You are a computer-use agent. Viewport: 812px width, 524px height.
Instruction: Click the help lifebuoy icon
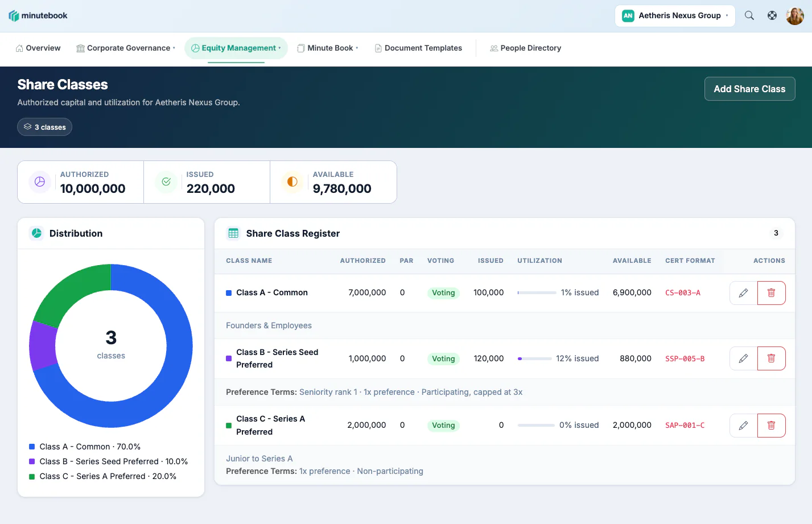coord(772,16)
